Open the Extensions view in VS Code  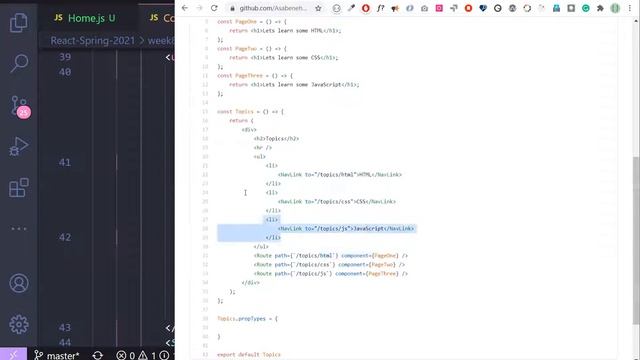(19, 188)
